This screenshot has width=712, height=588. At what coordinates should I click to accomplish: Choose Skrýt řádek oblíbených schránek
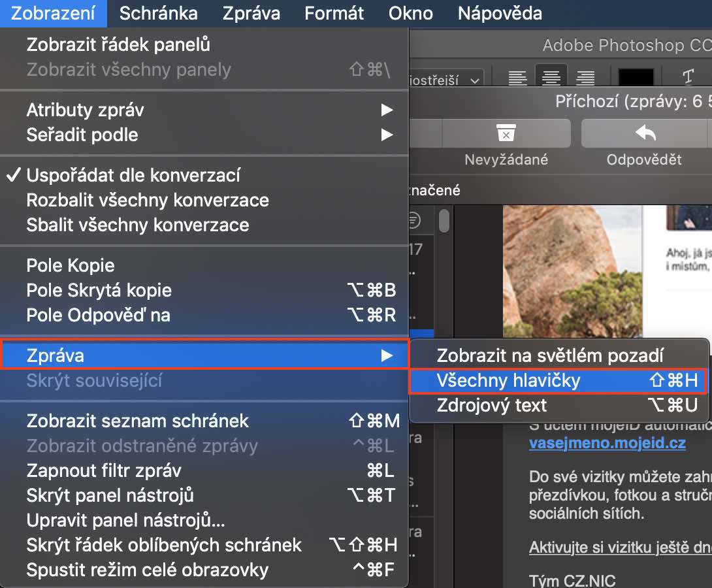point(204,545)
